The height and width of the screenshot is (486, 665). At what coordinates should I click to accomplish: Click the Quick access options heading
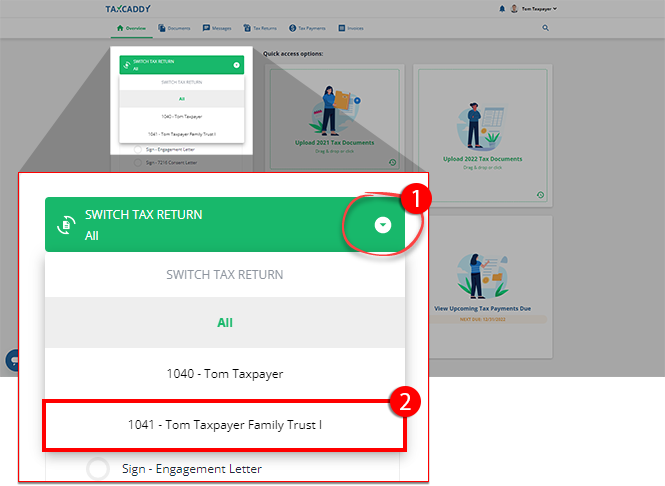(293, 53)
